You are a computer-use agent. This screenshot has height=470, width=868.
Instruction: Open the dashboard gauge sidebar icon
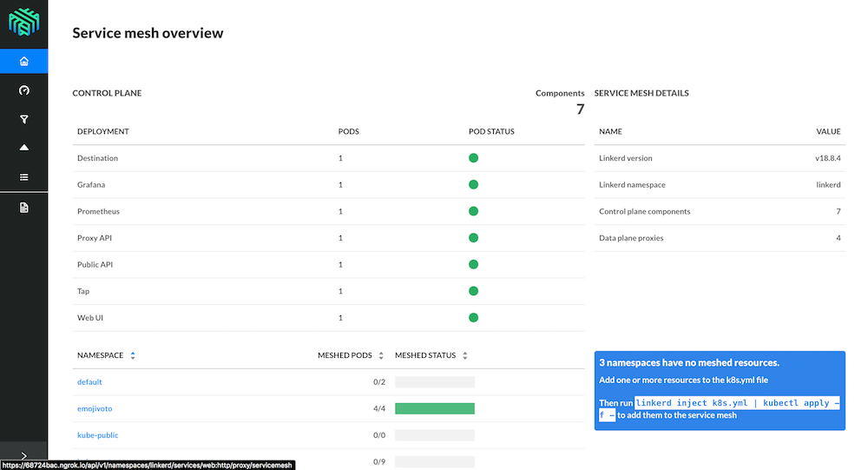click(23, 90)
